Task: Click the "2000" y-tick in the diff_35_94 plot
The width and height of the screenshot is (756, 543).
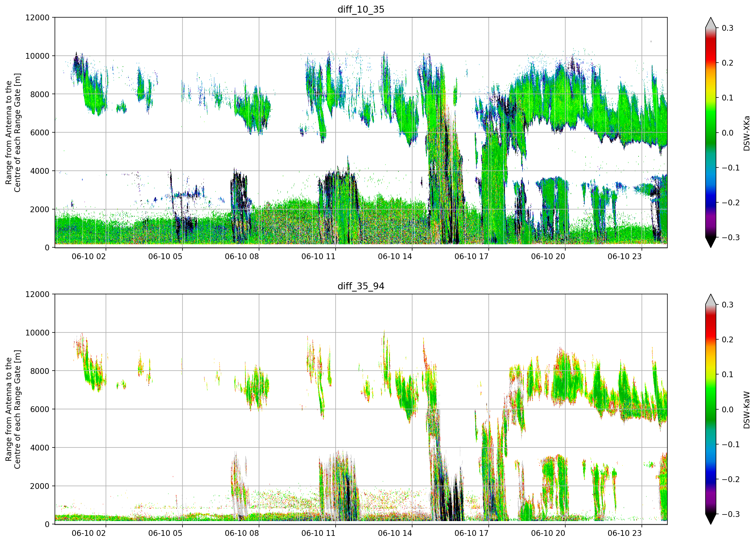Action: click(x=40, y=486)
